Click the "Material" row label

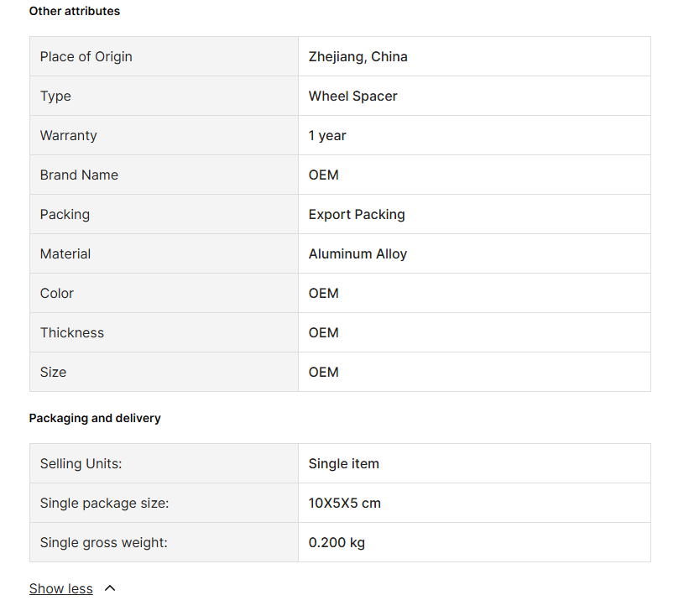click(65, 254)
